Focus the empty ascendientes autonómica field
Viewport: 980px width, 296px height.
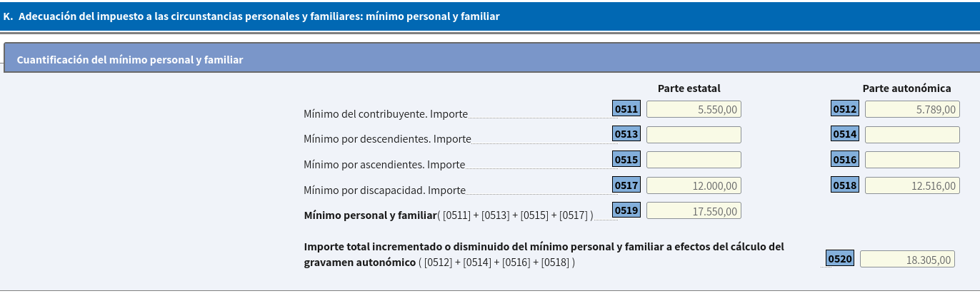tap(912, 160)
